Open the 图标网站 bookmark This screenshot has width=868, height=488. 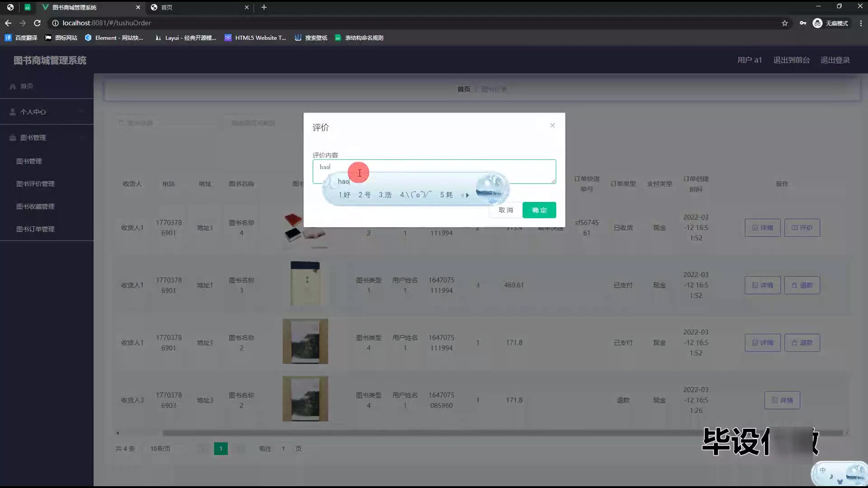(x=61, y=38)
